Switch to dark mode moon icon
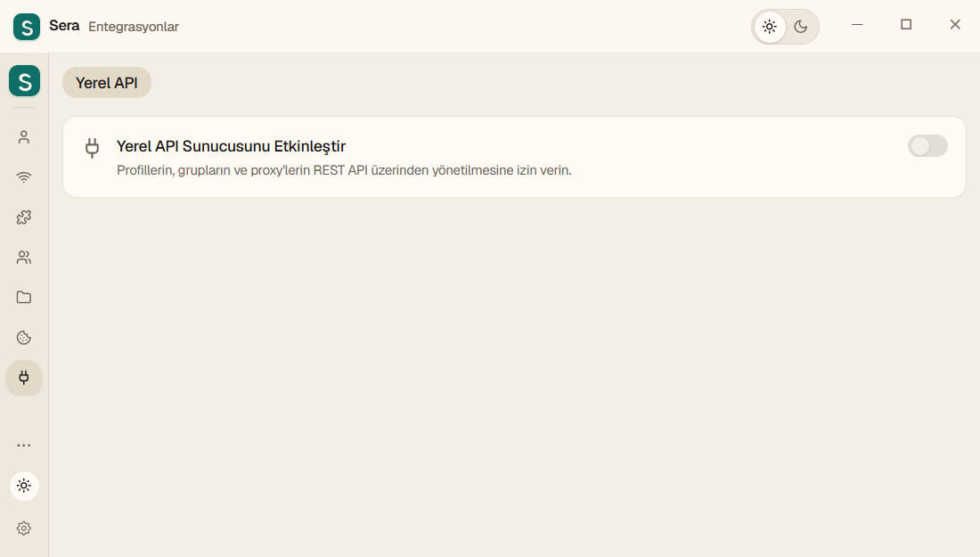 click(801, 27)
